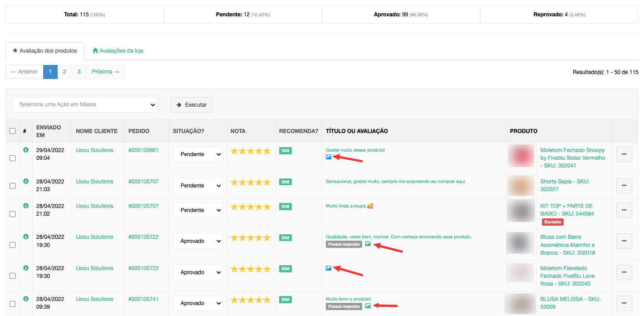
Task: Click SIM badge in Shorts Sepia row
Action: [x=285, y=182]
